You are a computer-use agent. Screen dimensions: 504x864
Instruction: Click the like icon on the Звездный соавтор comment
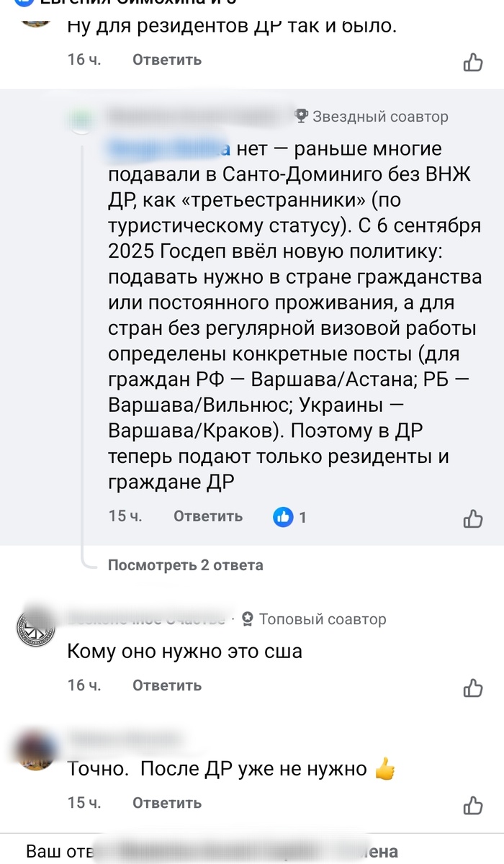click(x=472, y=516)
